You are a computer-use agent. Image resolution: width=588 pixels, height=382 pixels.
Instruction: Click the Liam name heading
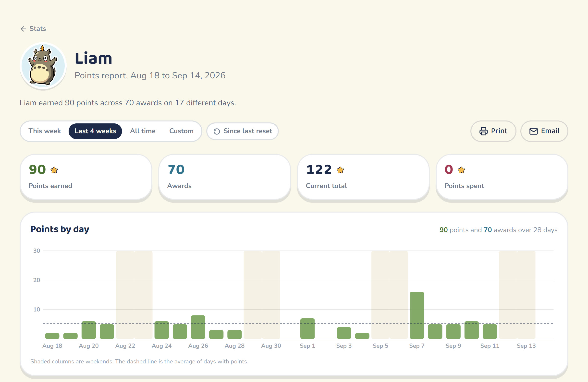(93, 58)
